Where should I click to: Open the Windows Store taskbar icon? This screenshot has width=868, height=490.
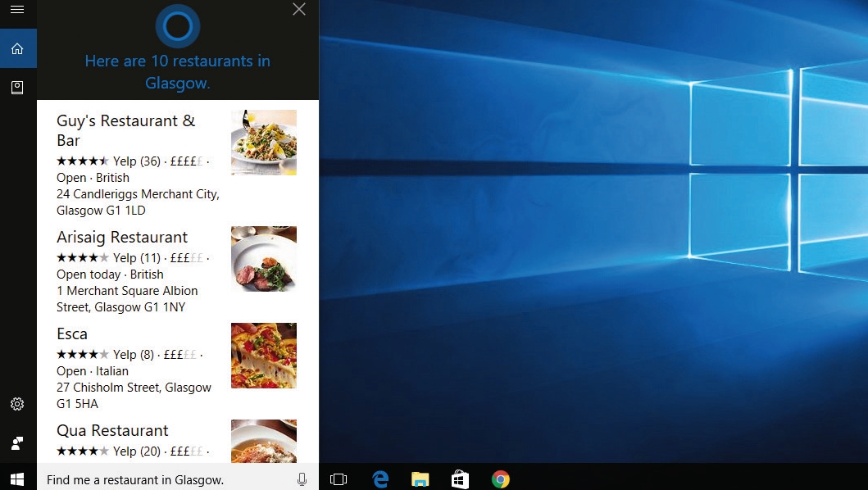click(x=460, y=479)
